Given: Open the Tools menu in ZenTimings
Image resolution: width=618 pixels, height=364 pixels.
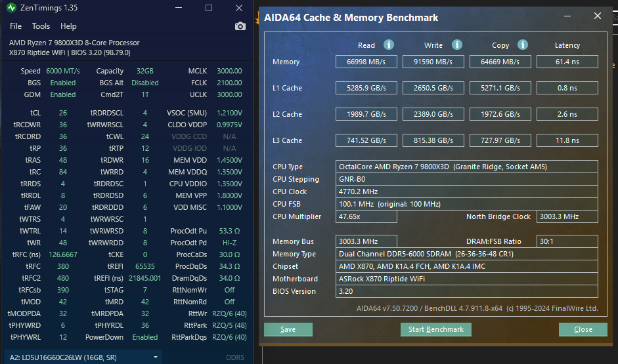Looking at the screenshot, I should (x=41, y=26).
